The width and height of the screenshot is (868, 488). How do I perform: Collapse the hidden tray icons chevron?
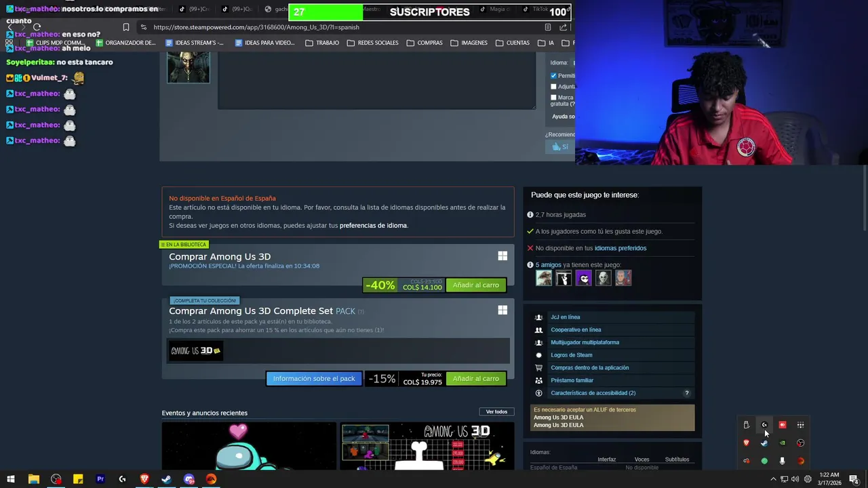[773, 479]
